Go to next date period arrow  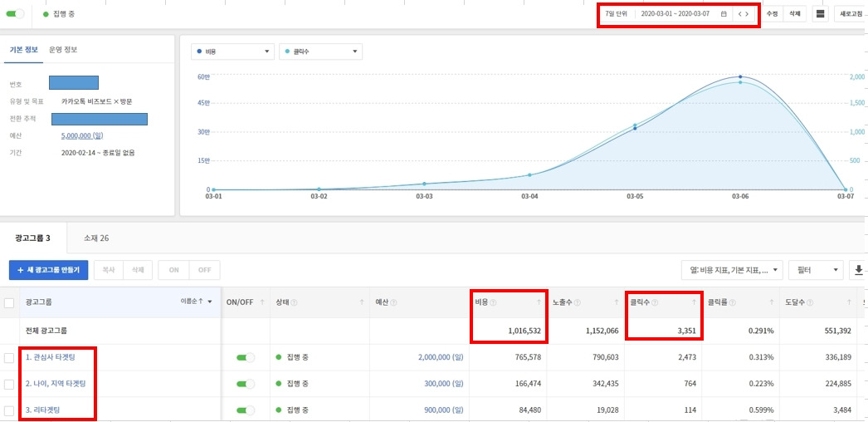[x=748, y=14]
